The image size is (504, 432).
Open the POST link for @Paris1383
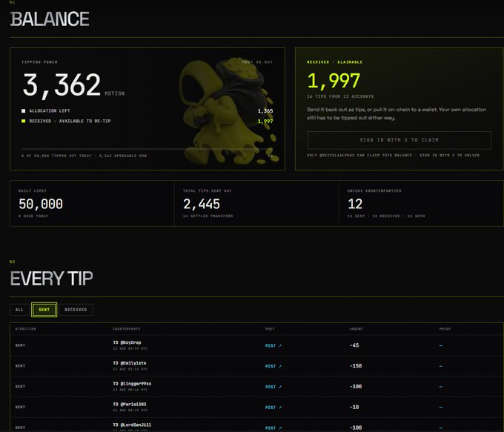[273, 408]
